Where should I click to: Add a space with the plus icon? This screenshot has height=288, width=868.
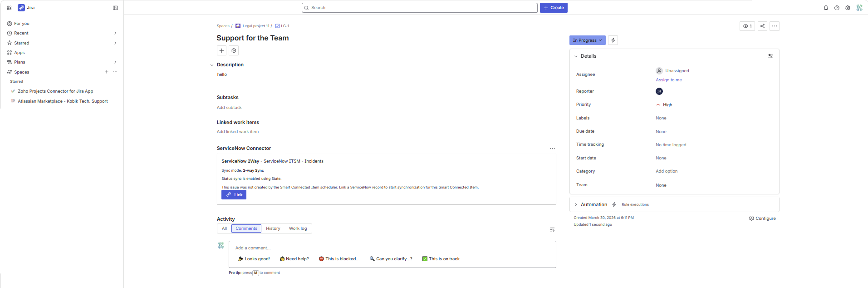pyautogui.click(x=107, y=72)
